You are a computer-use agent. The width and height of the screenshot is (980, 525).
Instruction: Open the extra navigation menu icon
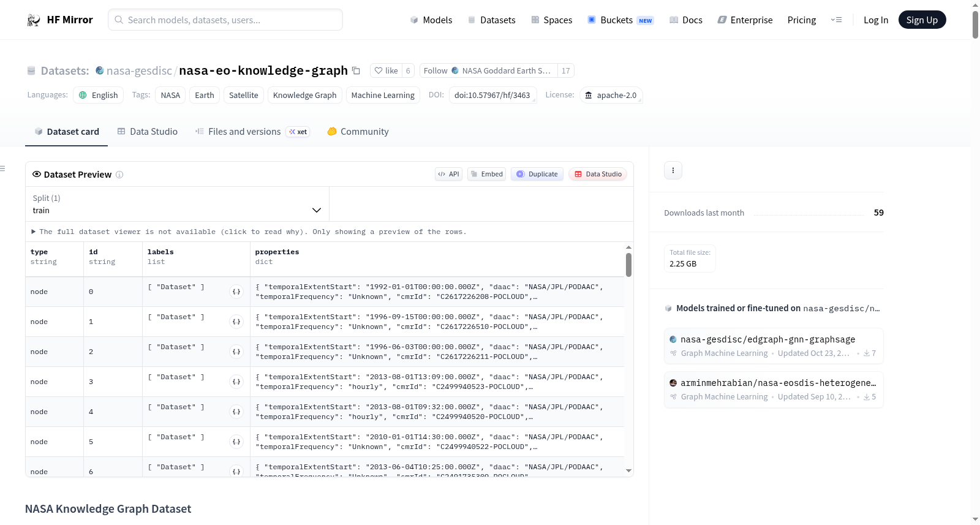point(836,20)
